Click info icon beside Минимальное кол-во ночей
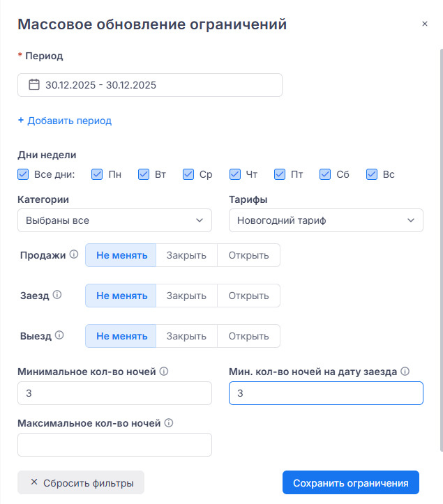 (x=163, y=372)
